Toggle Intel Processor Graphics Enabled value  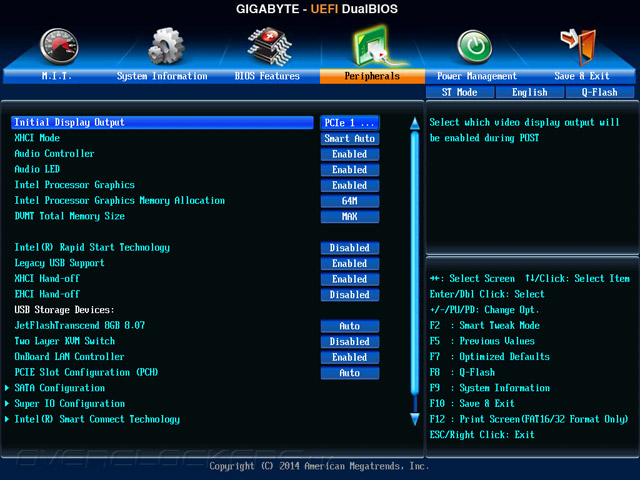tap(350, 185)
